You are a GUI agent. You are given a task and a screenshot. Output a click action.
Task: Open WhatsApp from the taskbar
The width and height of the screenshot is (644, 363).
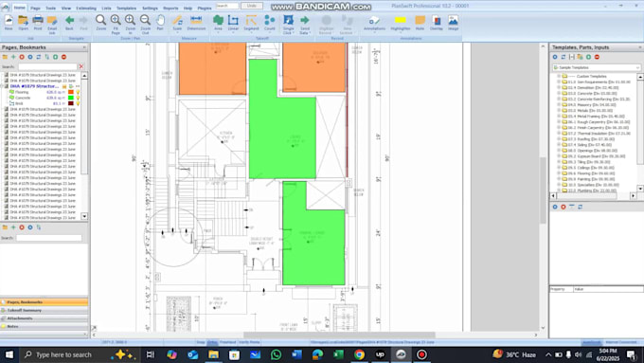276,354
